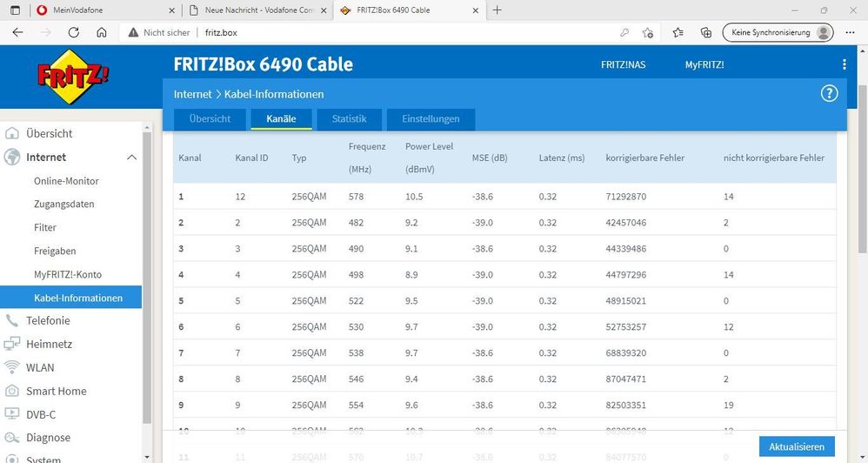
Task: Click the Aktualisieren button
Action: coord(797,446)
